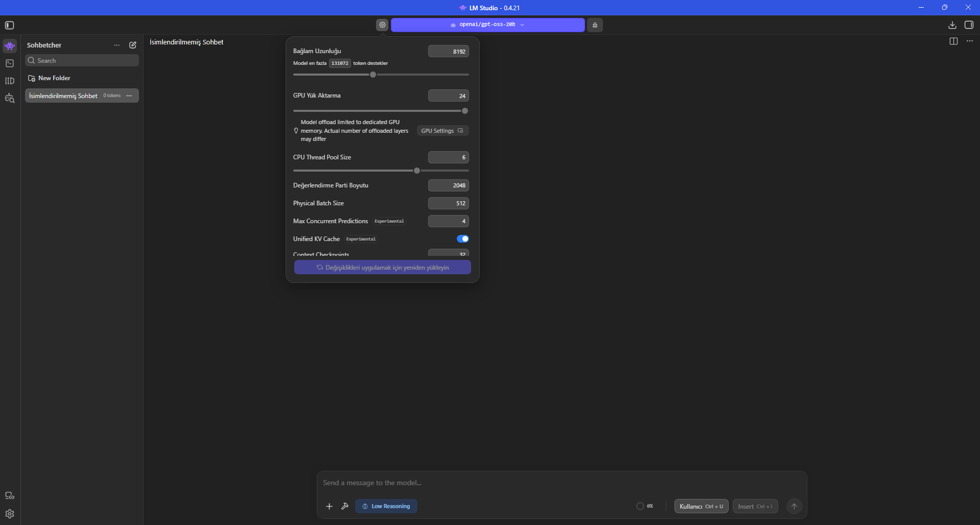Open options for İsimlendirilmemiş Sohbet chat row

click(129, 96)
